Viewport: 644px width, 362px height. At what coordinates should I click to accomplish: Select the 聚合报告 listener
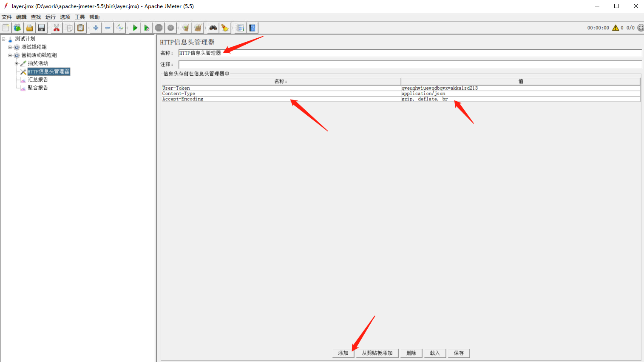point(38,88)
